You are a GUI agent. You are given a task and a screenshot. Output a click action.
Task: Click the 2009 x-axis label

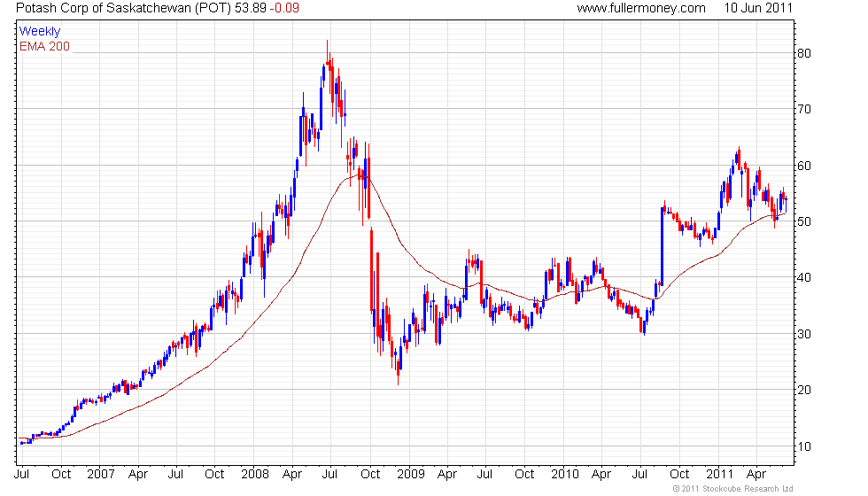point(411,475)
